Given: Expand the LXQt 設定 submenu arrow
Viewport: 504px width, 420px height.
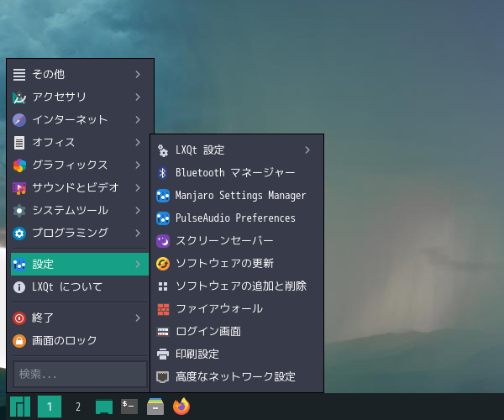Looking at the screenshot, I should pos(307,150).
